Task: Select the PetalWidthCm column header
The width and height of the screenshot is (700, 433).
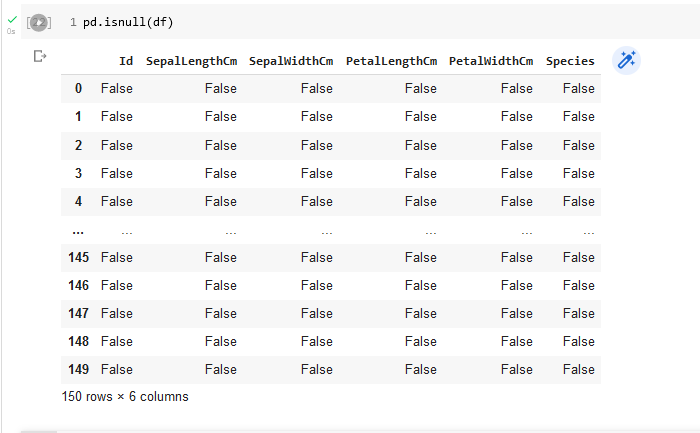Action: tap(491, 61)
